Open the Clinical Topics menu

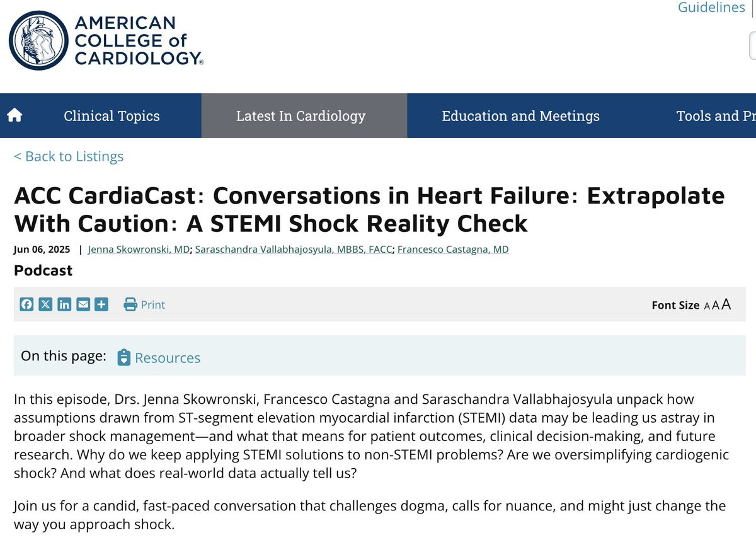pyautogui.click(x=112, y=116)
